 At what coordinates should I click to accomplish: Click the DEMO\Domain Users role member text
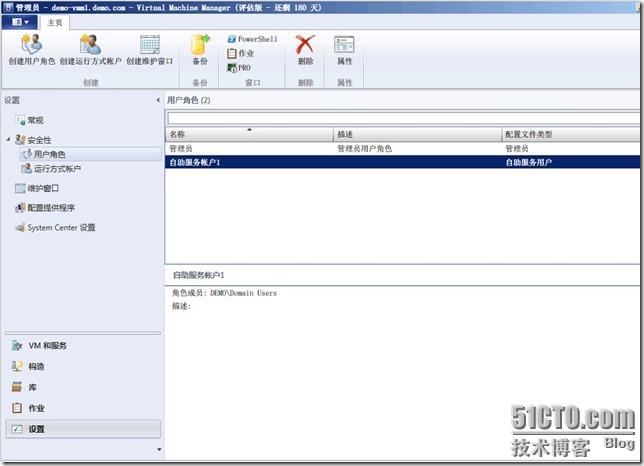tap(244, 293)
